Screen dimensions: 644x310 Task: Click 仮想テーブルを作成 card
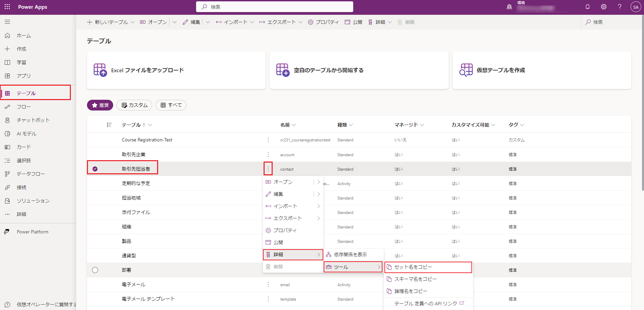point(542,70)
